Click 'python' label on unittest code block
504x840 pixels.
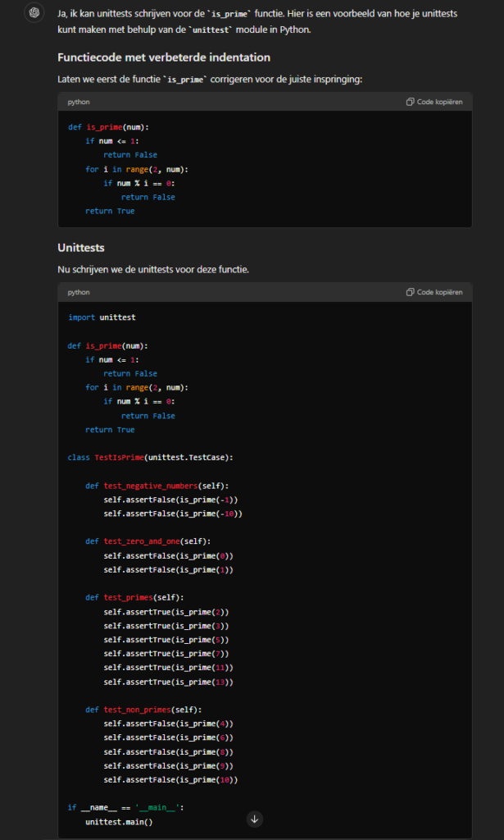pos(79,292)
